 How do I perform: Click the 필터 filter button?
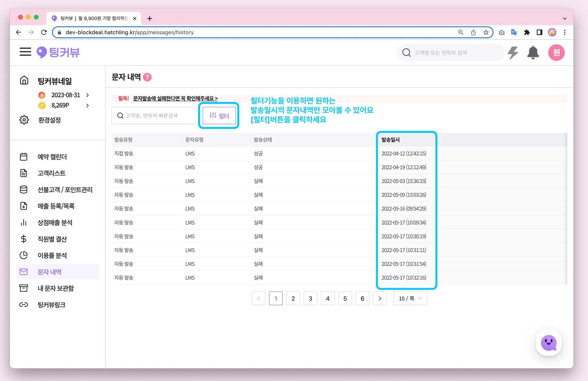tap(219, 116)
